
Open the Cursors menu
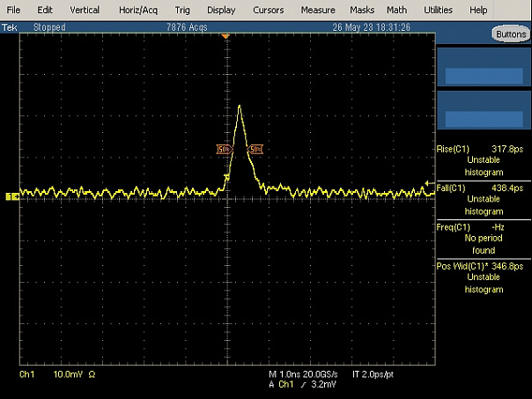[268, 11]
